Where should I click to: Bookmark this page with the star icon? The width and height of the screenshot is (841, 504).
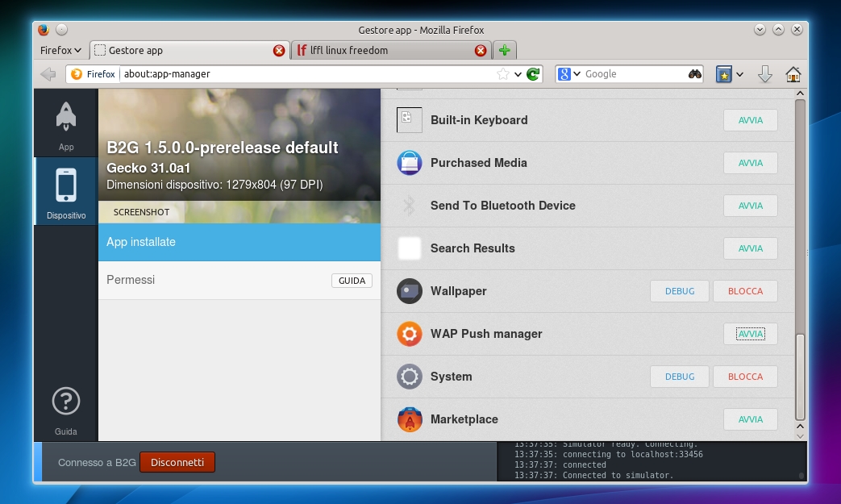(x=502, y=74)
